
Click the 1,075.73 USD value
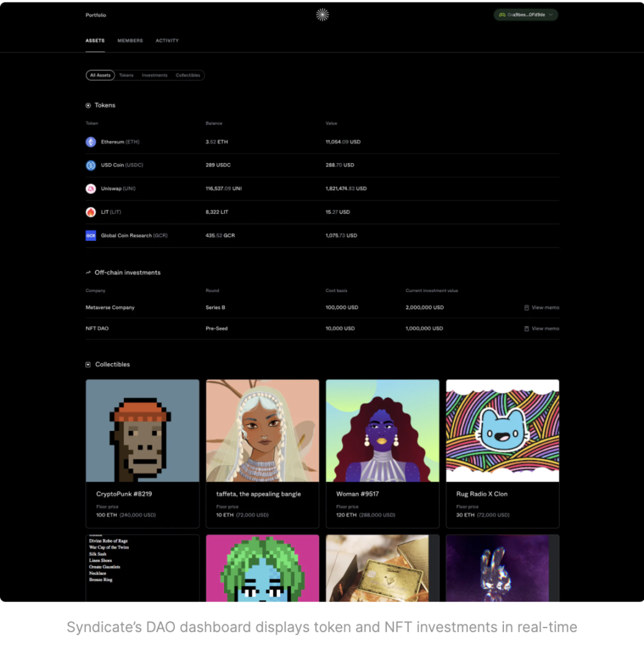[x=341, y=235]
